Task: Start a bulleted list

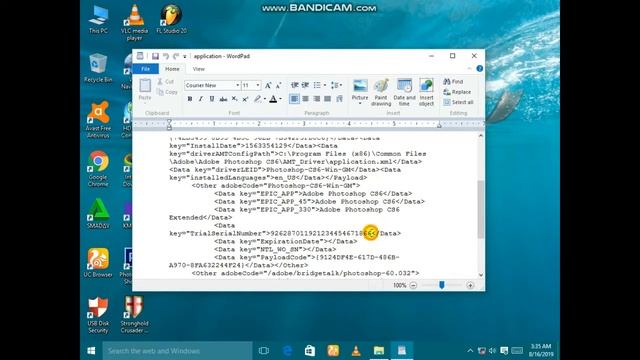Action: coord(317,85)
